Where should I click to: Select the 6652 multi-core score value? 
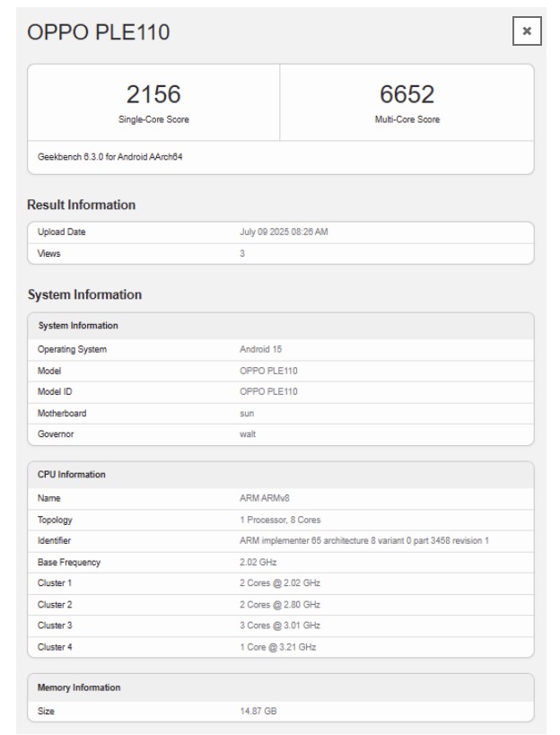[x=407, y=94]
